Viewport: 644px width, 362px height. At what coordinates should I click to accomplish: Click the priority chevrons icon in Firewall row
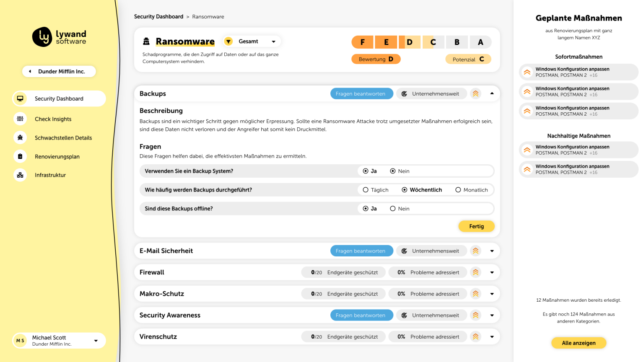coord(475,272)
